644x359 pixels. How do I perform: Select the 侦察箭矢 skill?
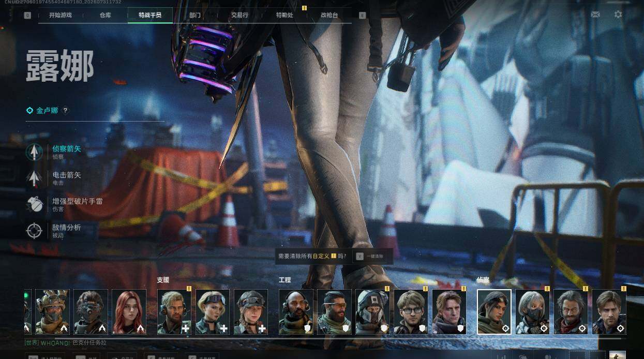tap(54, 152)
